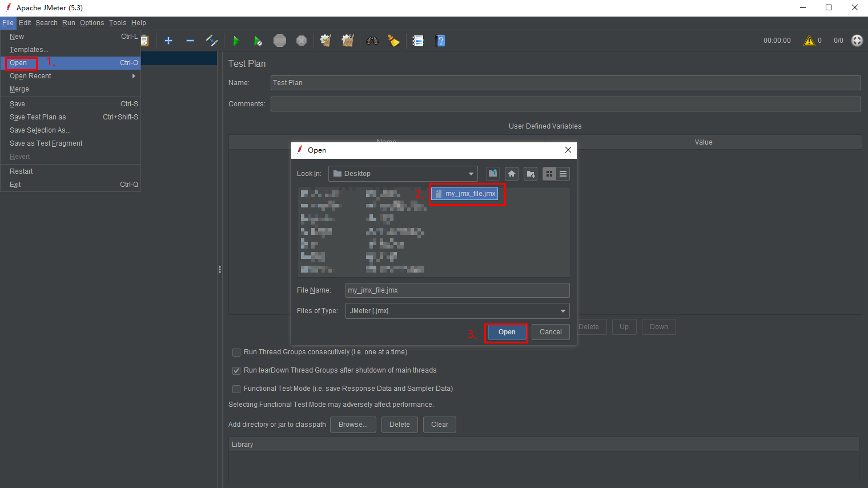The width and height of the screenshot is (868, 488).
Task: Click the Open button in dialog
Action: tap(507, 332)
